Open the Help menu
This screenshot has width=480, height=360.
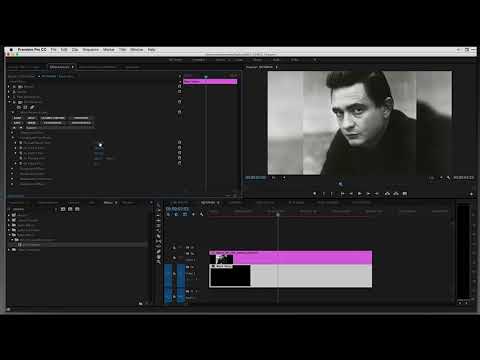pos(151,49)
